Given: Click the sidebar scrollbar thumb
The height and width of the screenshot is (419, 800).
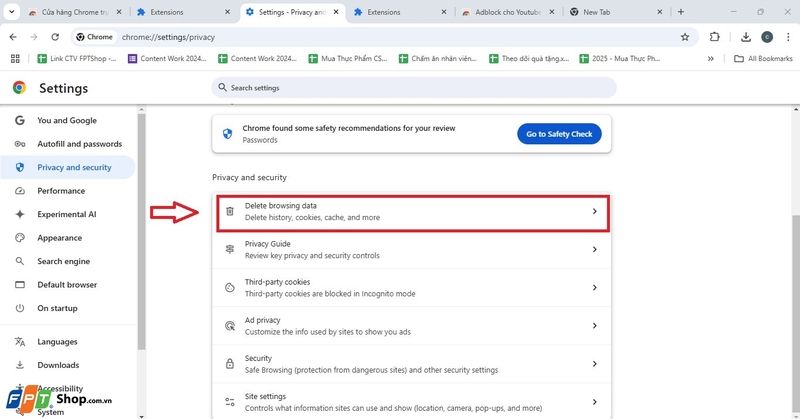Looking at the screenshot, I should click(x=141, y=232).
